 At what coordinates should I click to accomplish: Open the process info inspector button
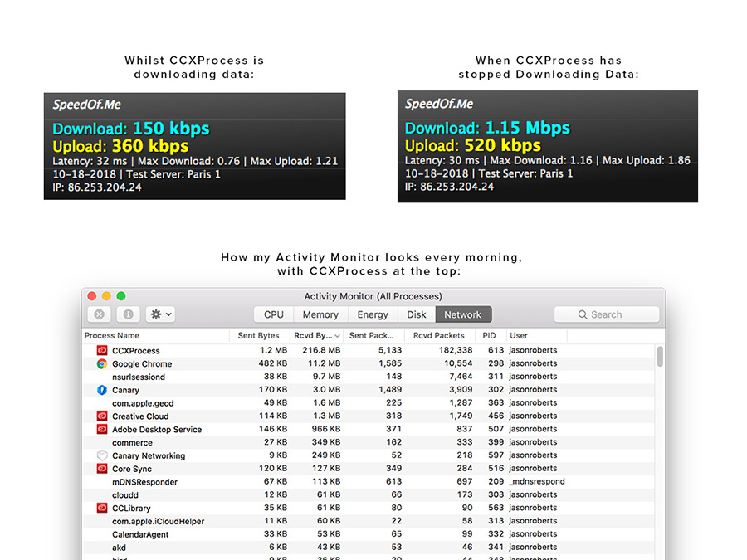[x=128, y=314]
